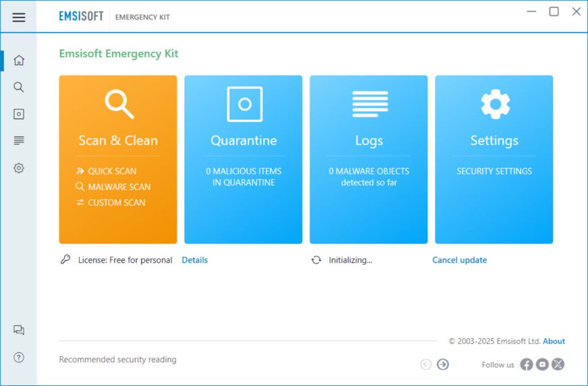Click the update refresh arrows icon
Image resolution: width=588 pixels, height=386 pixels.
316,260
